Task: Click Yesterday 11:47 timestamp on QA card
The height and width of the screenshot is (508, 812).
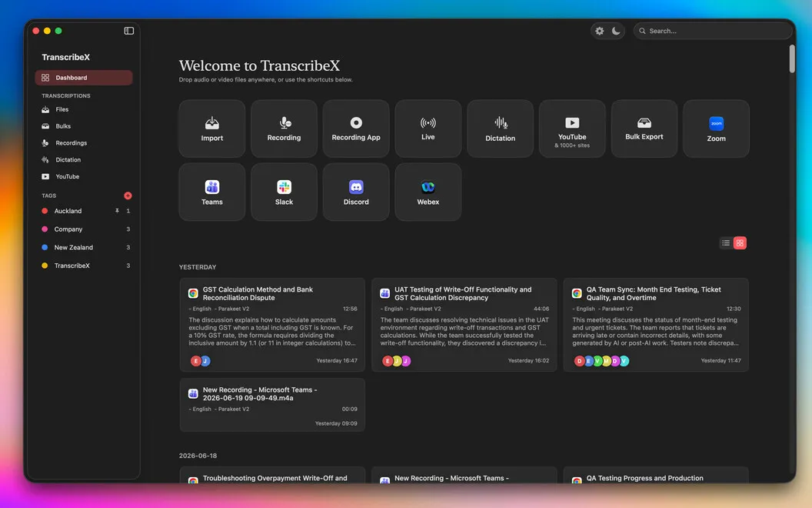Action: (720, 360)
